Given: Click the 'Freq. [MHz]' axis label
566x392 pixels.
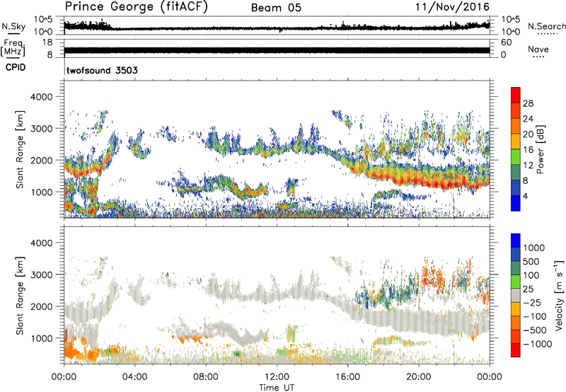Looking at the screenshot, I should 13,47.
